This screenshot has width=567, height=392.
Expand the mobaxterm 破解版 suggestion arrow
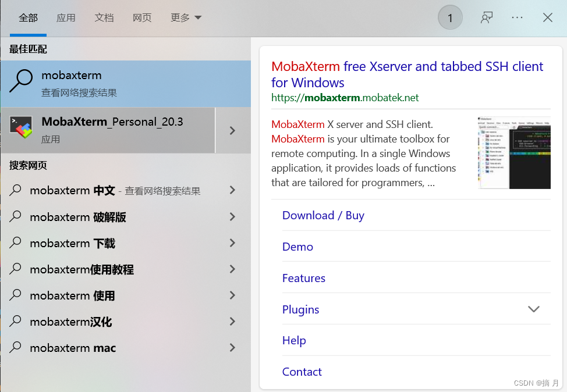point(232,217)
